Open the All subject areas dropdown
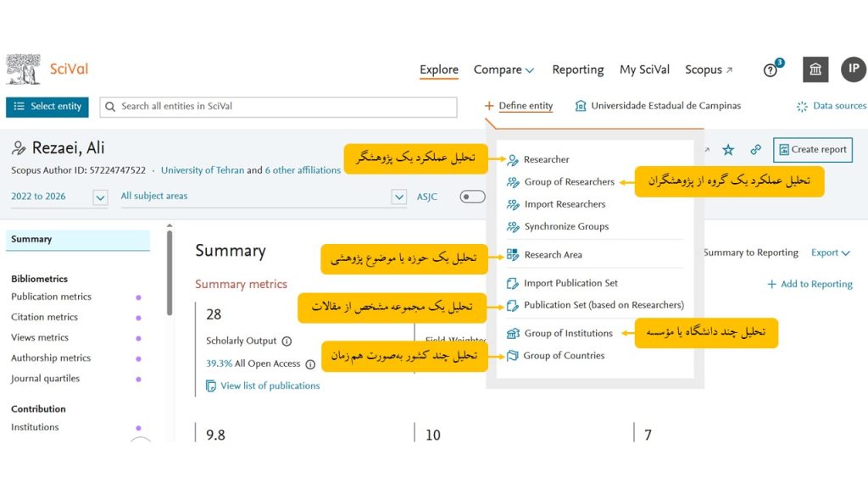Viewport: 868px width, 488px height. [x=399, y=197]
